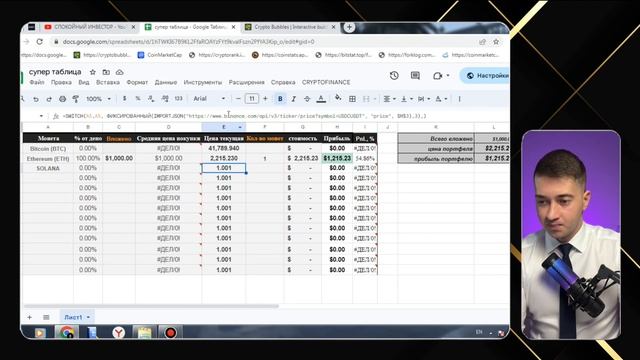Toggle Italic formatting
This screenshot has height=360, width=640.
pyautogui.click(x=293, y=98)
